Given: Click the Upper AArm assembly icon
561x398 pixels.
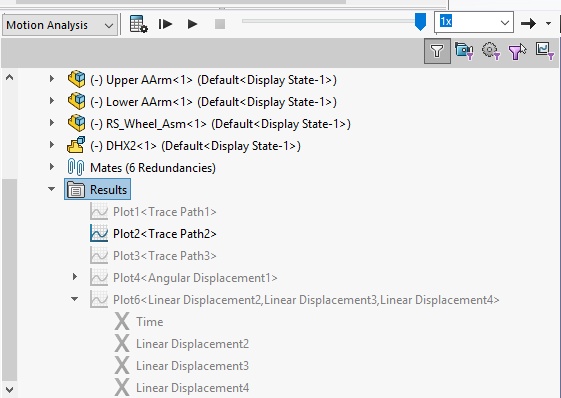Looking at the screenshot, I should (x=77, y=79).
